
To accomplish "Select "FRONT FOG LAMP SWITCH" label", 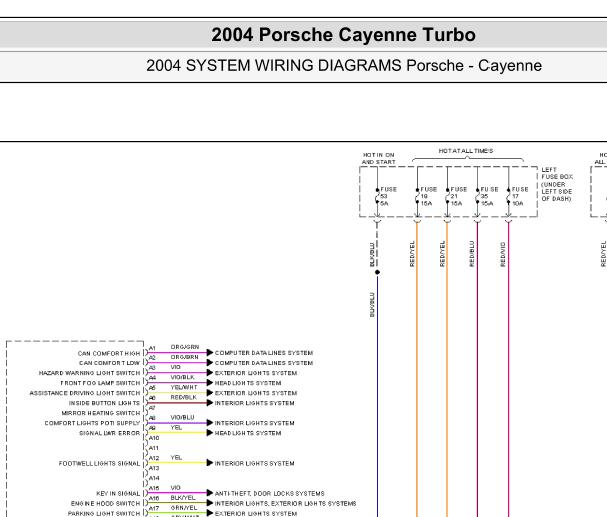I will coord(100,383).
